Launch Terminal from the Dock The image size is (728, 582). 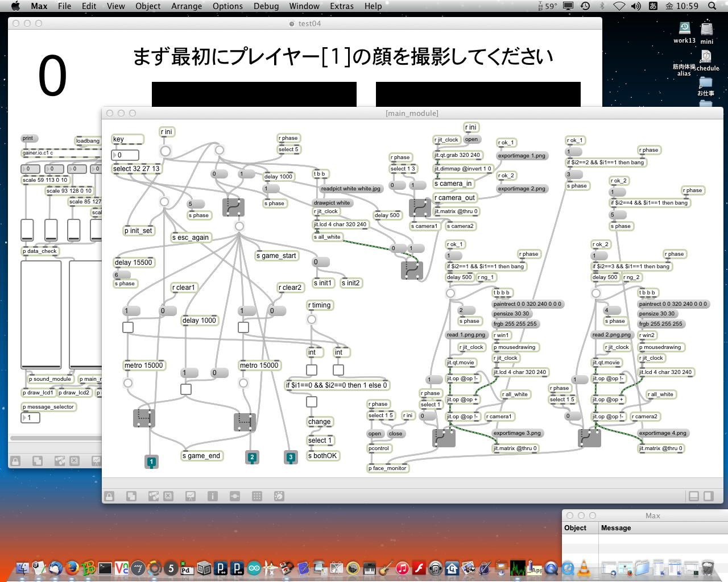(105, 567)
